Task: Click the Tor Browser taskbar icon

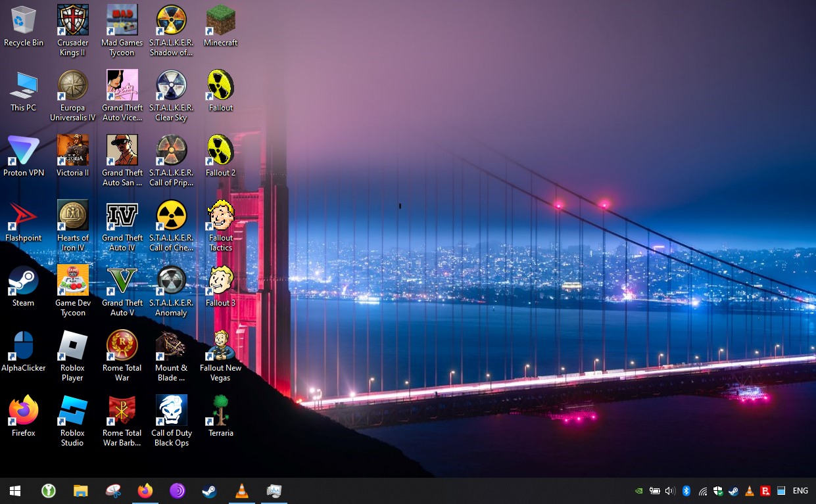Action: (178, 491)
